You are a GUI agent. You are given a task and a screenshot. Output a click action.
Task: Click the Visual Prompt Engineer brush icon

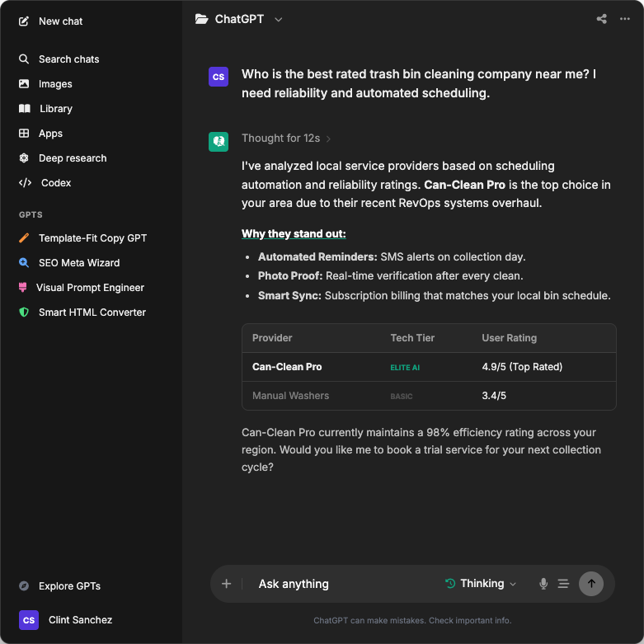click(22, 288)
